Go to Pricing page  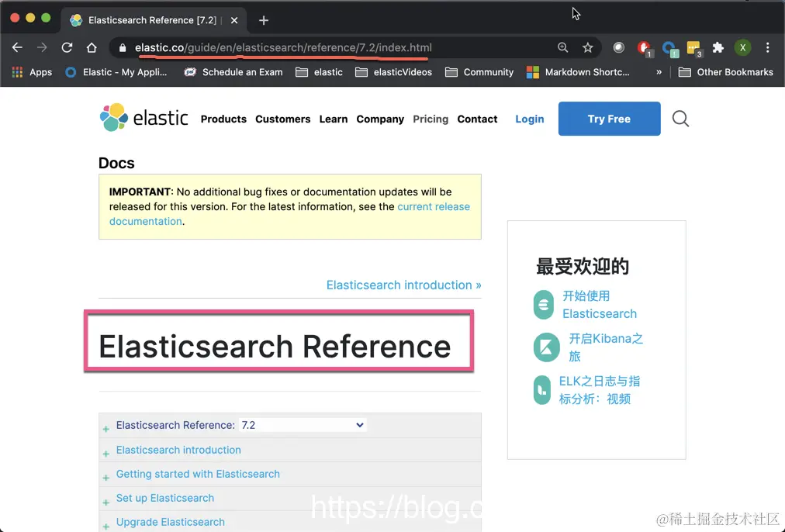[x=431, y=119]
